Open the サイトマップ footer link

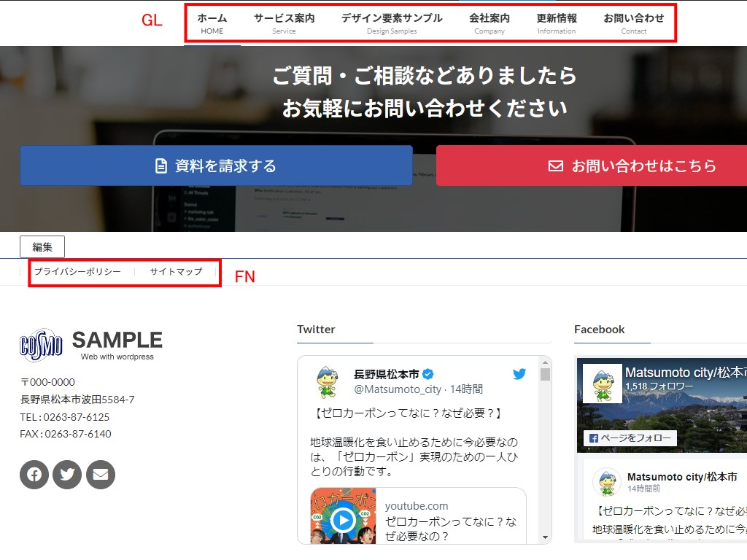point(176,272)
